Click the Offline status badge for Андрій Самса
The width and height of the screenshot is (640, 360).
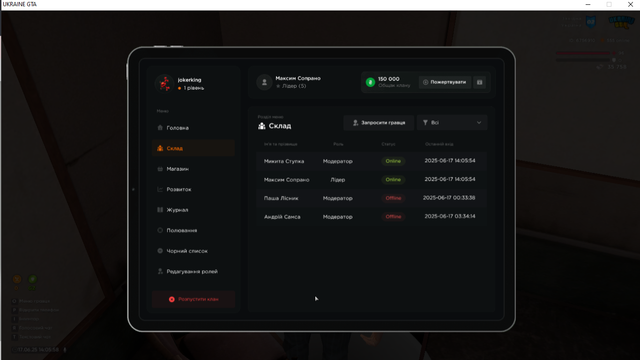coord(393,217)
